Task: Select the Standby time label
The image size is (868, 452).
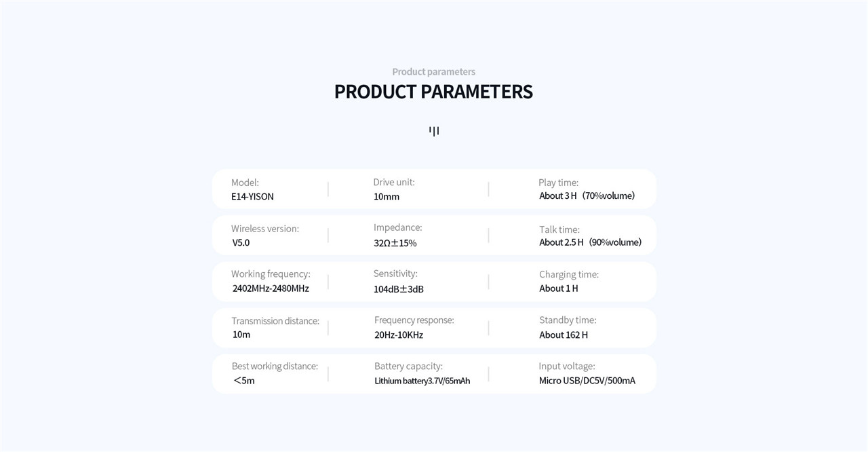Action: click(568, 320)
